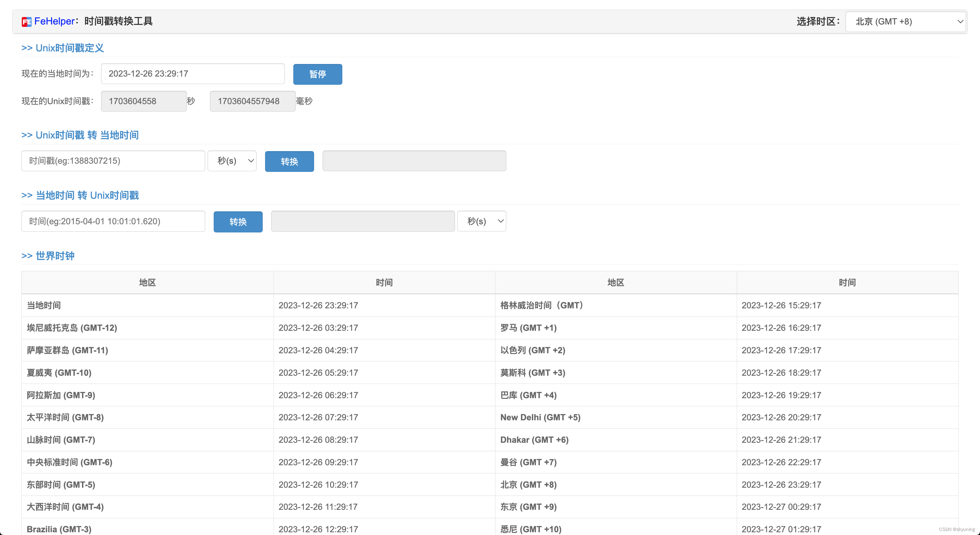This screenshot has width=980, height=535.
Task: Click 北京 (GMT +8) table row label
Action: pos(528,485)
